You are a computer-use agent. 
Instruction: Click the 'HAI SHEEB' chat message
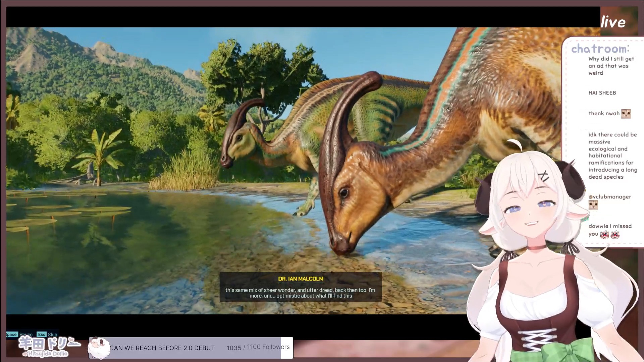pos(602,93)
